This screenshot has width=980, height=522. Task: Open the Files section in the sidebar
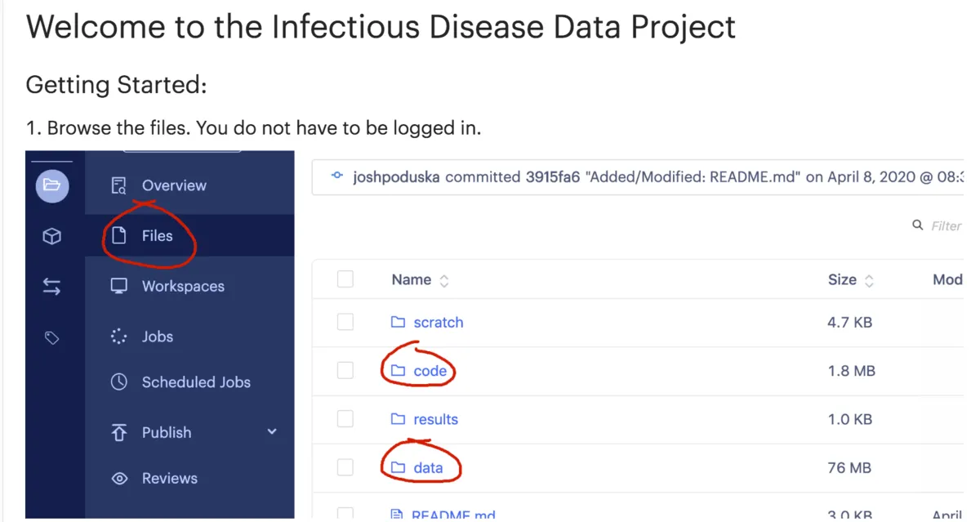157,236
